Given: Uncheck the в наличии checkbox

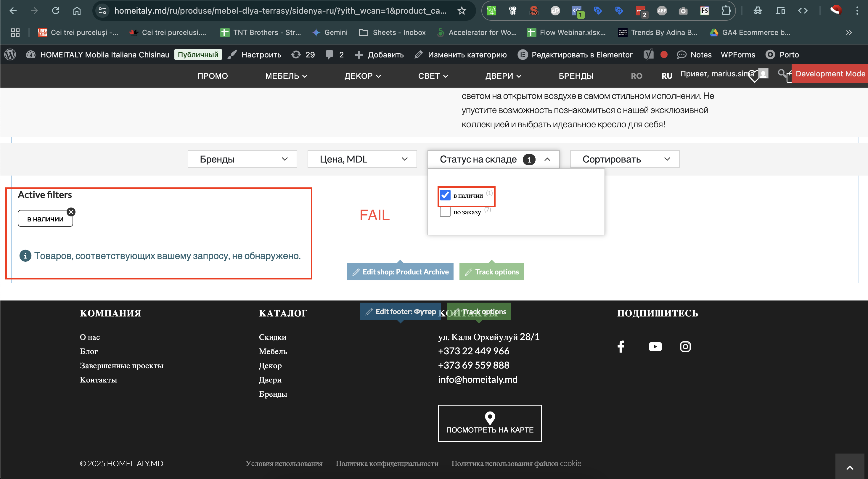Looking at the screenshot, I should click(x=445, y=195).
